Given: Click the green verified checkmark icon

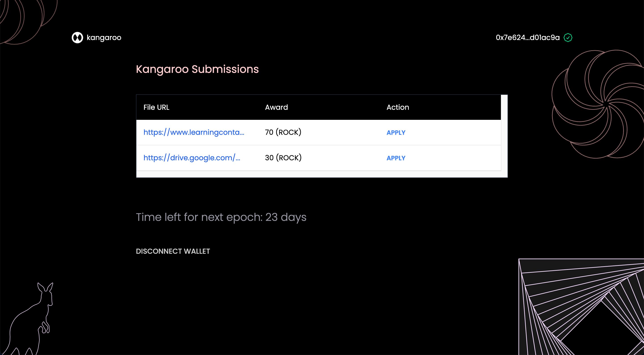Looking at the screenshot, I should tap(568, 38).
